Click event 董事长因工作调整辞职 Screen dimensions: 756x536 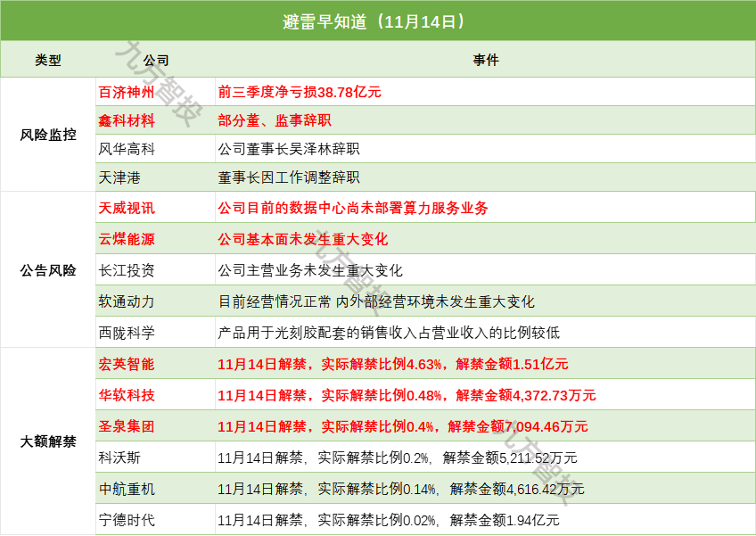[x=288, y=177]
